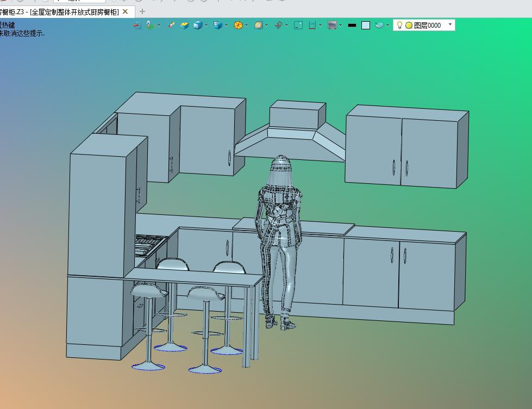Click the flask filter tool icon
The image size is (532, 409).
point(151,25)
